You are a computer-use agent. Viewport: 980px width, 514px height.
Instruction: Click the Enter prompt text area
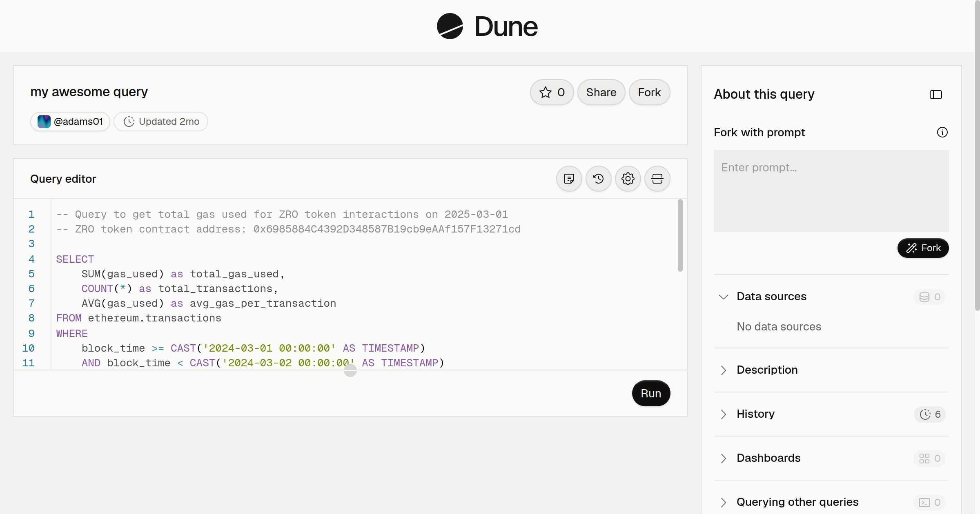pos(831,191)
